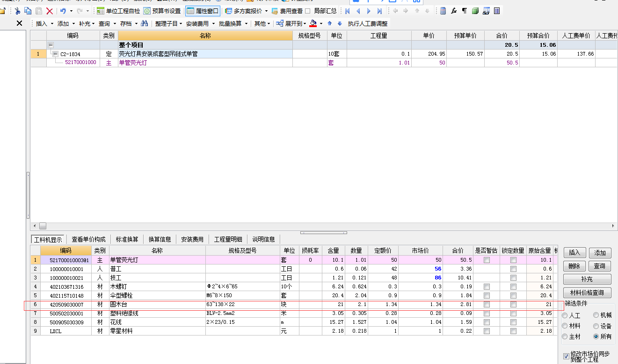Switch to 安装费用 bottom tab
618x364 pixels.
coord(192,239)
